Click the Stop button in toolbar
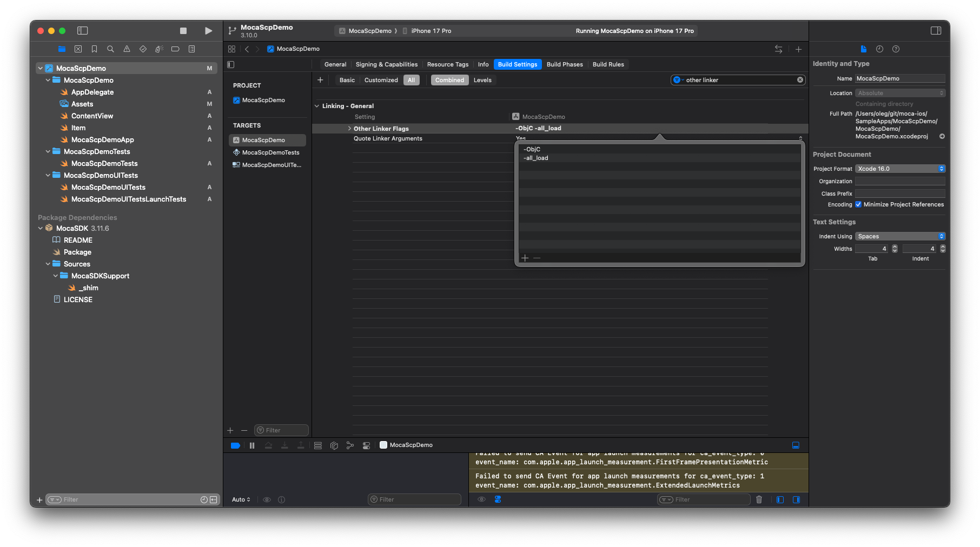 183,31
